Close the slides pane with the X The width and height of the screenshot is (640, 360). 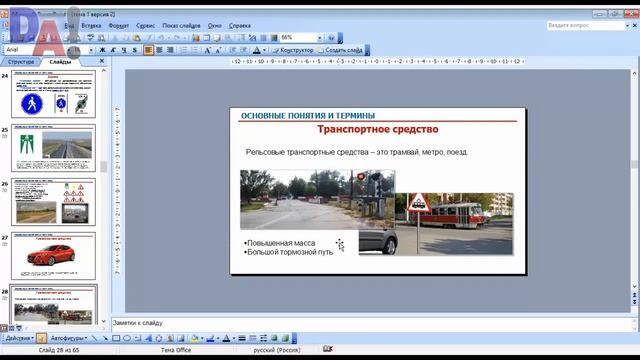click(x=102, y=61)
